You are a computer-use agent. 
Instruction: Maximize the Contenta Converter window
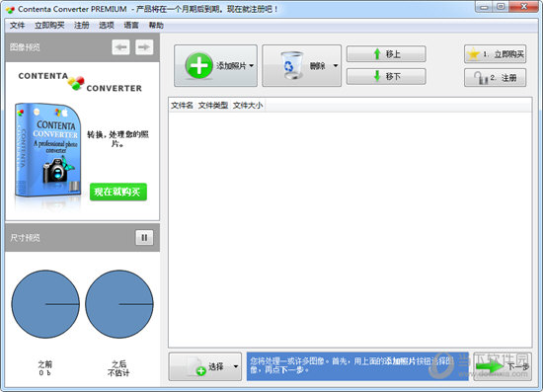pos(501,7)
